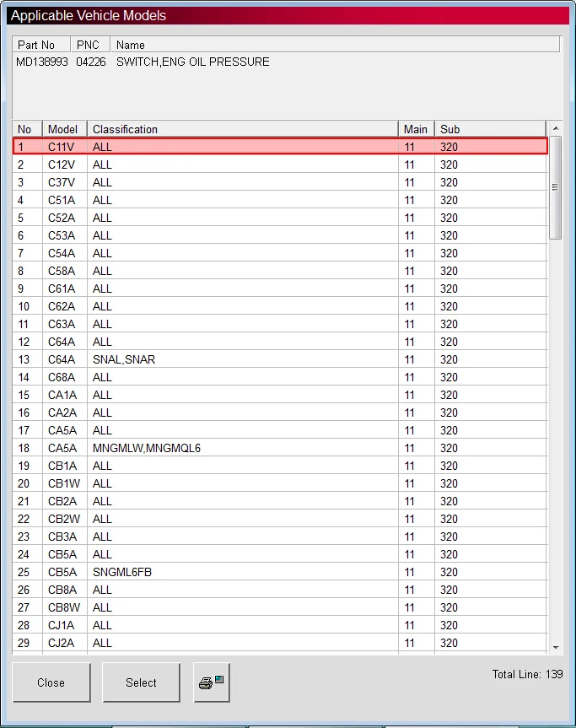The image size is (576, 728).
Task: Select part number MD138993
Action: tap(42, 62)
